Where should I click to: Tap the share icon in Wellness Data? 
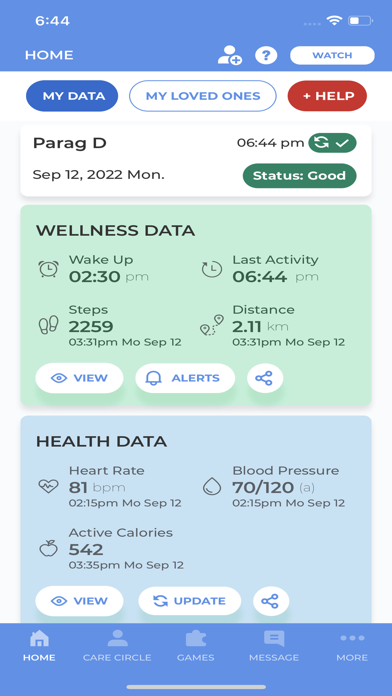pos(265,378)
